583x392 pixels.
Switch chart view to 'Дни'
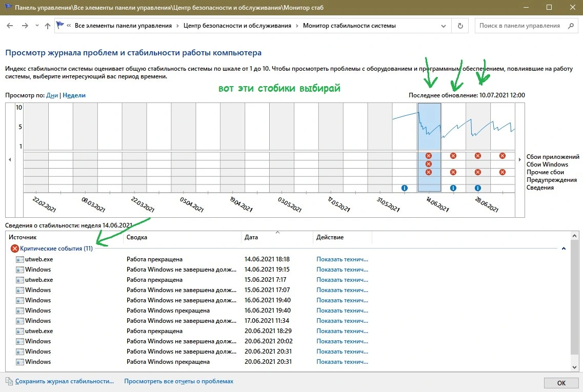coord(52,95)
